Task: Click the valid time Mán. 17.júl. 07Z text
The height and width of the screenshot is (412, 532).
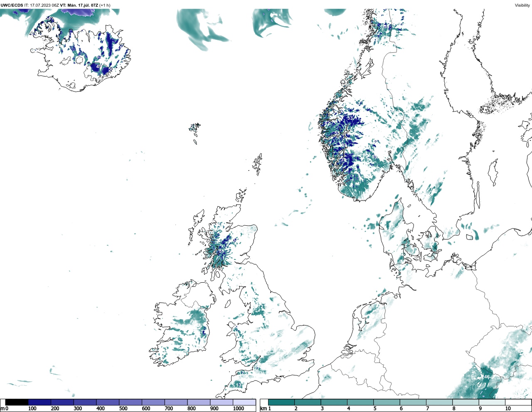Action: [83, 5]
